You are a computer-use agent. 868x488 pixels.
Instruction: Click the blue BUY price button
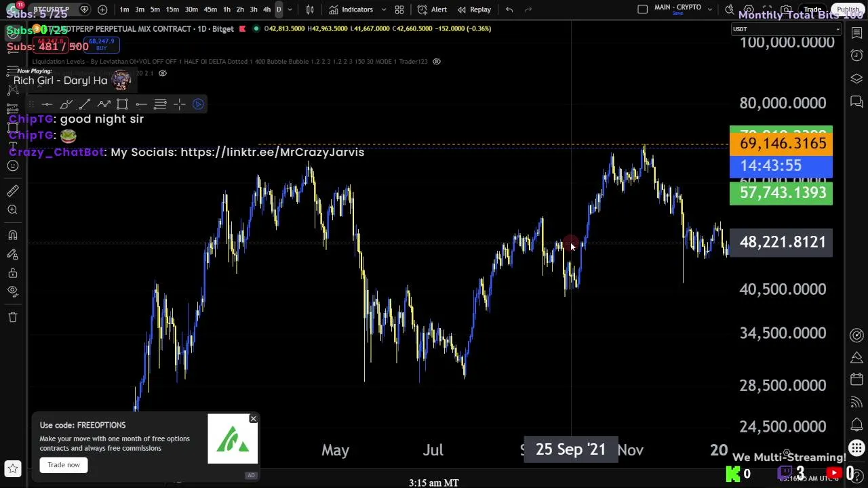point(101,45)
